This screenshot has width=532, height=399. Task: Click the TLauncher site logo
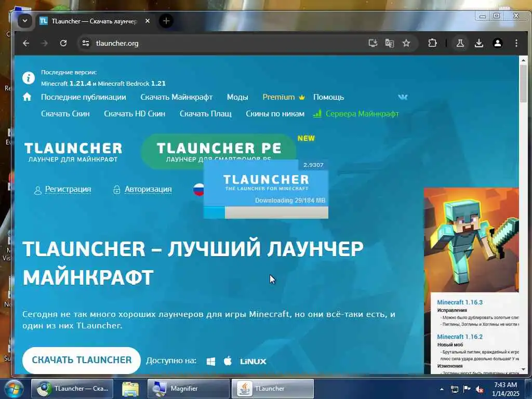73,152
